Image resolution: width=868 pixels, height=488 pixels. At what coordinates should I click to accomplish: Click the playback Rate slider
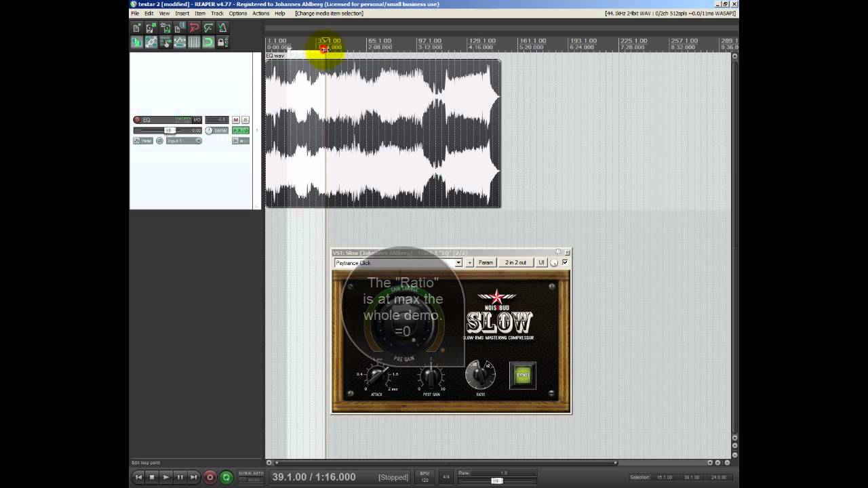(497, 481)
